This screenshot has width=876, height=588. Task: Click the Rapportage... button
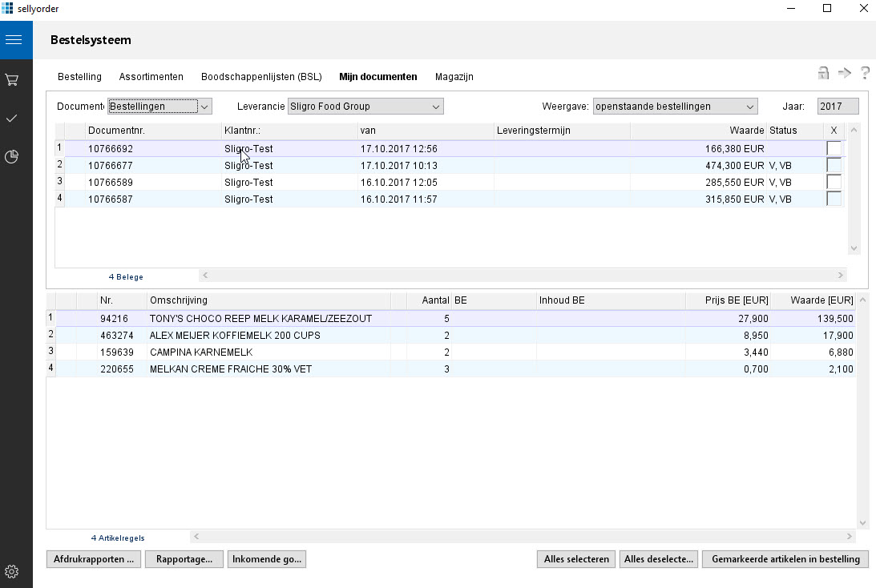click(184, 559)
